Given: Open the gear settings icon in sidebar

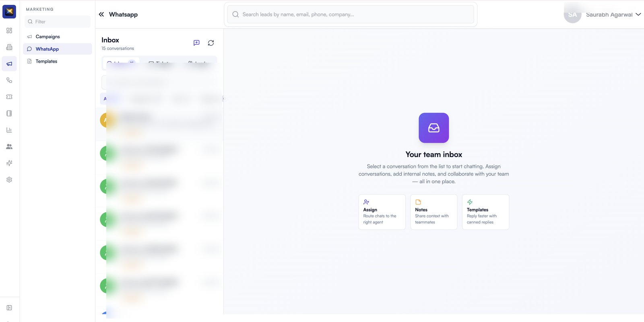Looking at the screenshot, I should (x=9, y=180).
